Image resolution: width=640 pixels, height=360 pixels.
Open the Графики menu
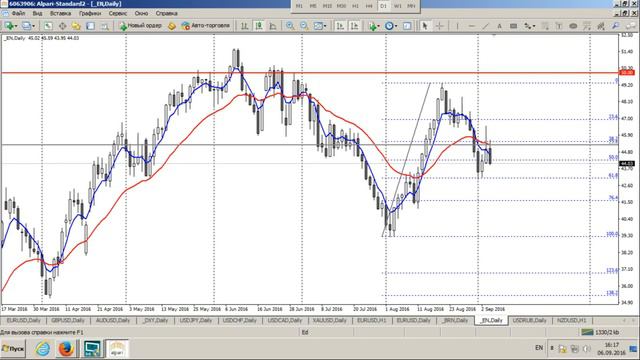click(90, 13)
